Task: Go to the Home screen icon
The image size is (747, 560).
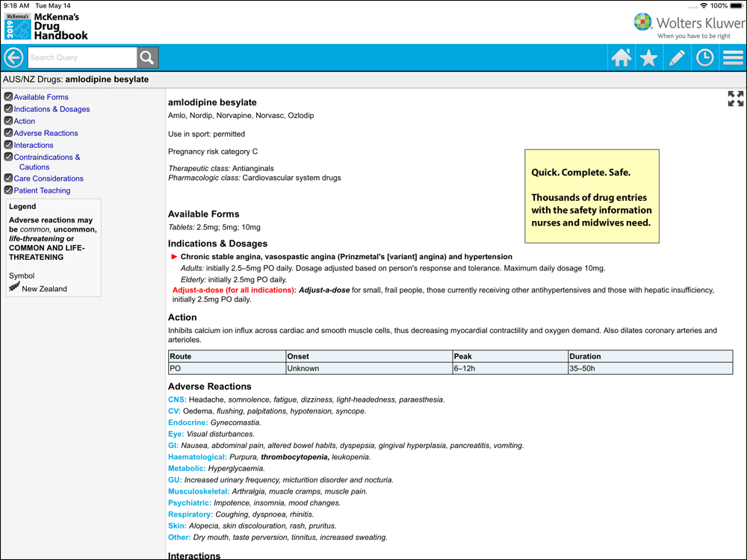Action: [x=622, y=57]
